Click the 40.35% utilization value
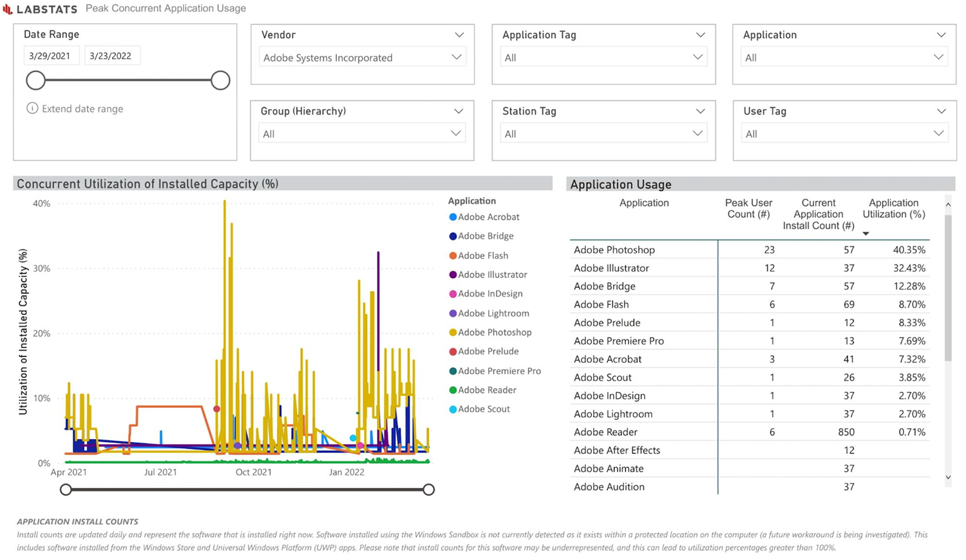 [909, 250]
